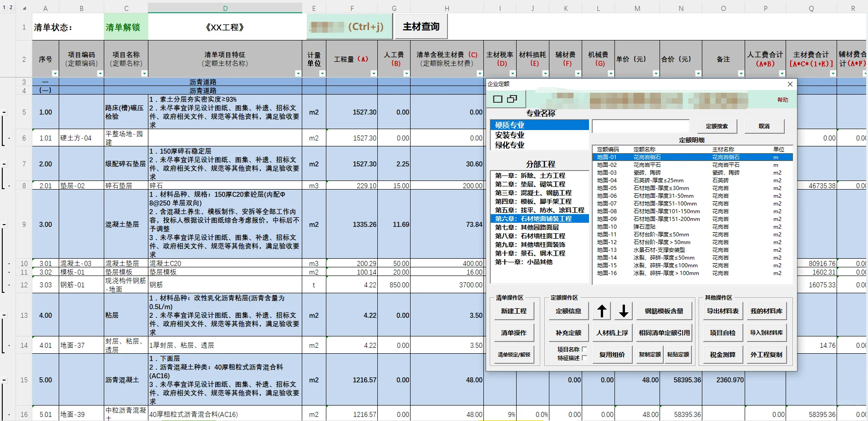Switch to the 绿化专业 category

[x=511, y=145]
